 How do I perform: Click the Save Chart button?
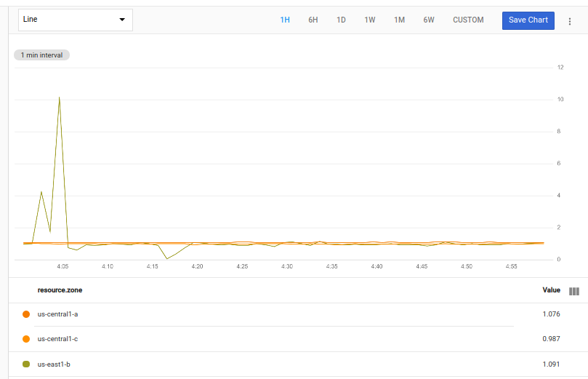(528, 20)
